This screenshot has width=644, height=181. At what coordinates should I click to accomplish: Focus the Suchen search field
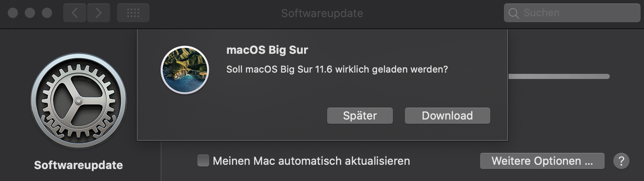coord(577,13)
